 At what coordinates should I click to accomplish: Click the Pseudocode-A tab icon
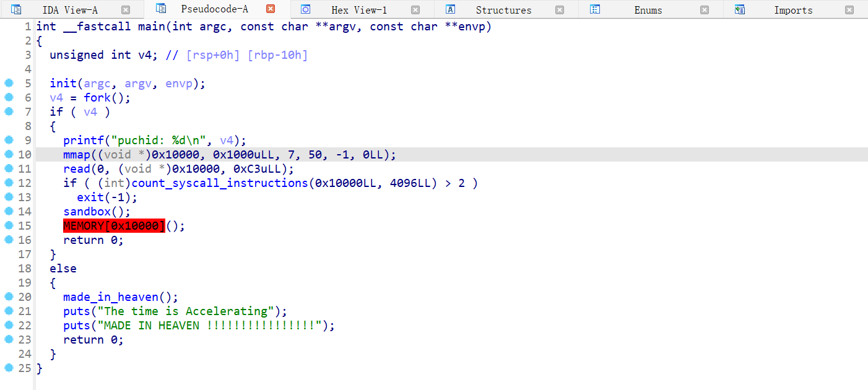click(x=161, y=9)
